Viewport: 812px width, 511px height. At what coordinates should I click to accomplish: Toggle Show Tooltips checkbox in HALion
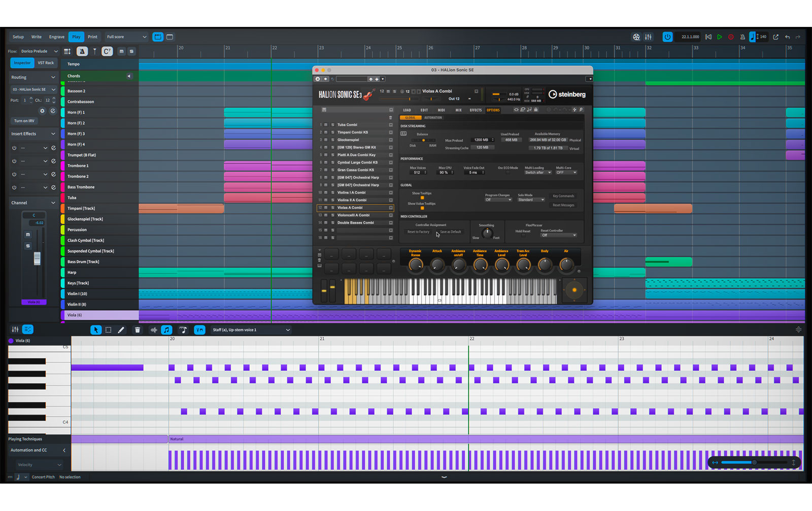pyautogui.click(x=422, y=198)
